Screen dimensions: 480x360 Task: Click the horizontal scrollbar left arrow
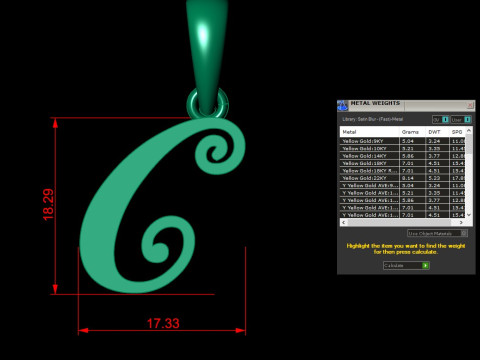pyautogui.click(x=344, y=222)
